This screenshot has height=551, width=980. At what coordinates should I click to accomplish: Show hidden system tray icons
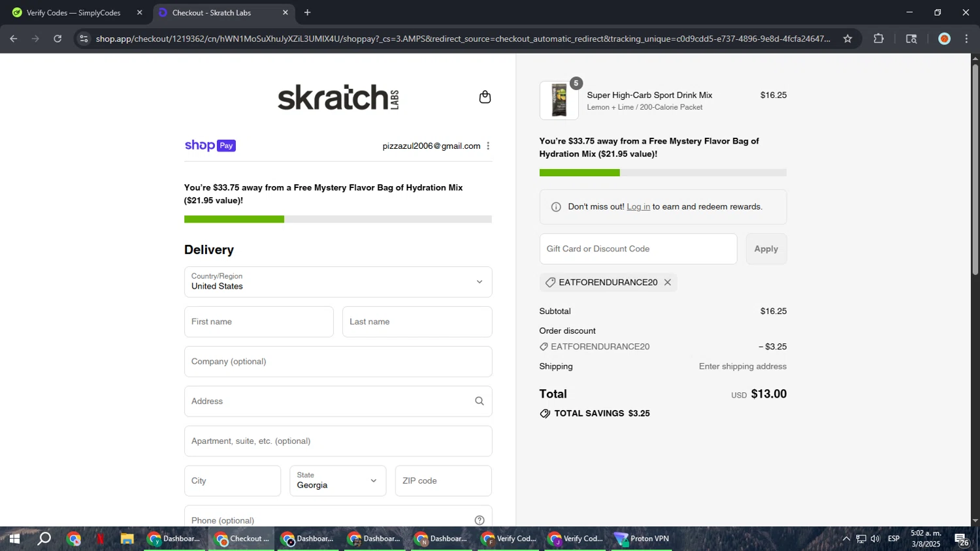pos(846,539)
